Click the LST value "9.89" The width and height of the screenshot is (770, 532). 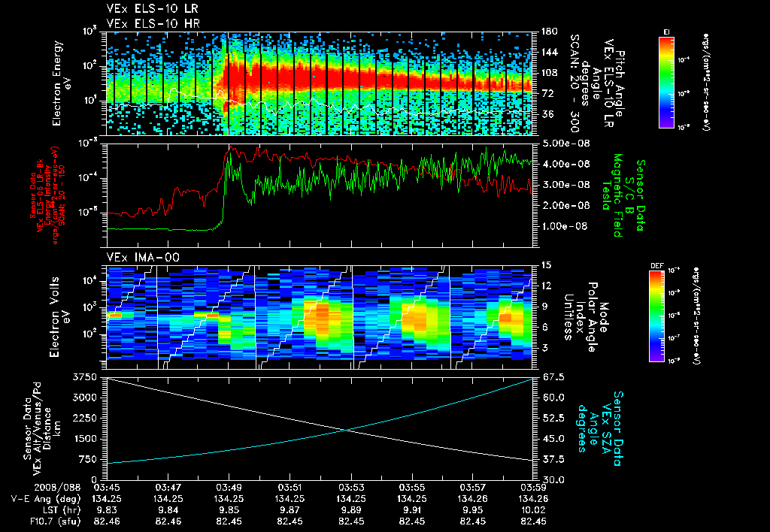350,510
